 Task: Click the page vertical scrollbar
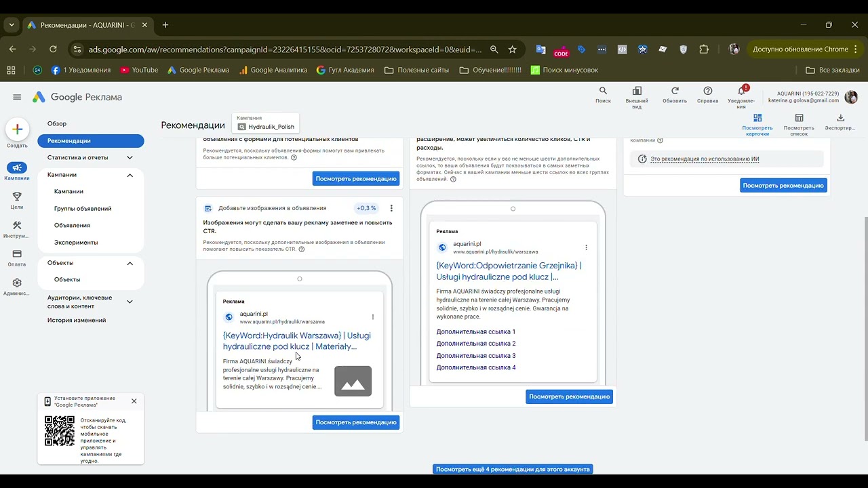865,329
